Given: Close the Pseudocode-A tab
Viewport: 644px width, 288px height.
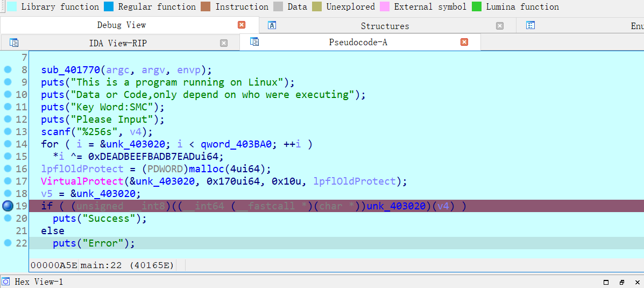Looking at the screenshot, I should pyautogui.click(x=464, y=42).
